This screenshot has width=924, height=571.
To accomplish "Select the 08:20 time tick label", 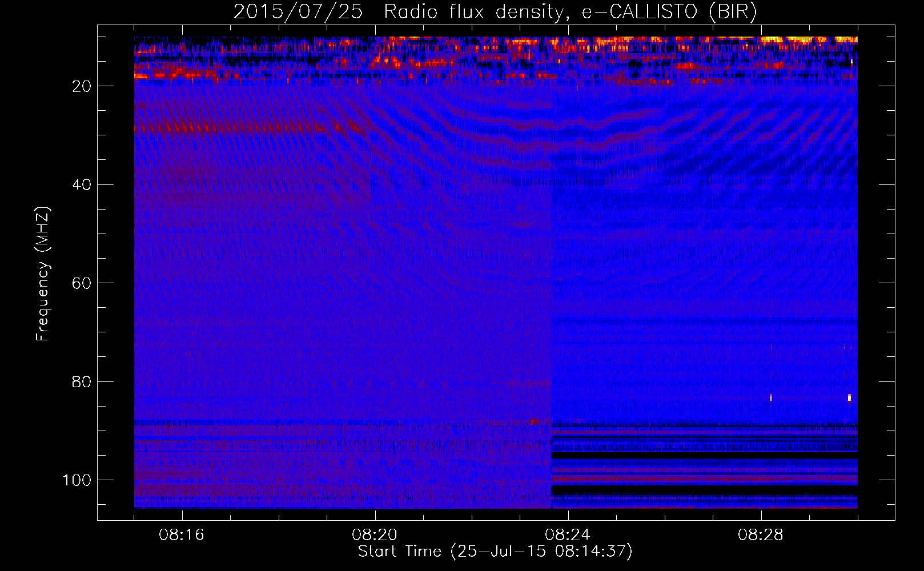I will coord(375,535).
